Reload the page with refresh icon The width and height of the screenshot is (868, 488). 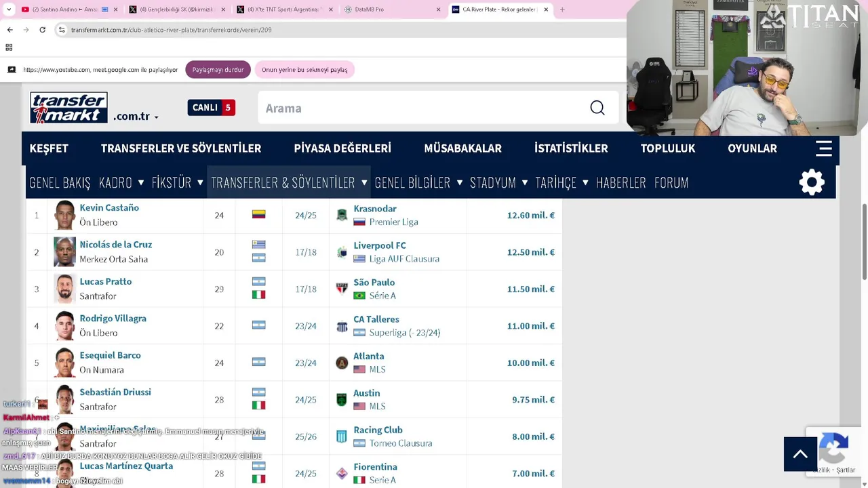(42, 30)
